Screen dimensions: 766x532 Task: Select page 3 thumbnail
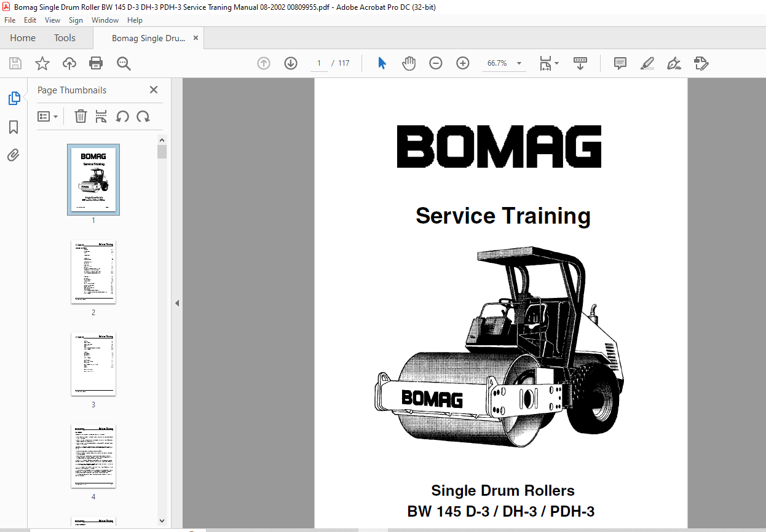point(93,364)
